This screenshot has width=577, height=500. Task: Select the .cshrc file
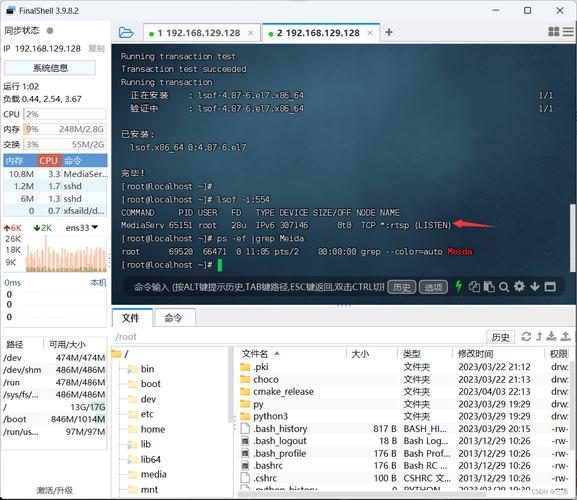(x=404, y=478)
